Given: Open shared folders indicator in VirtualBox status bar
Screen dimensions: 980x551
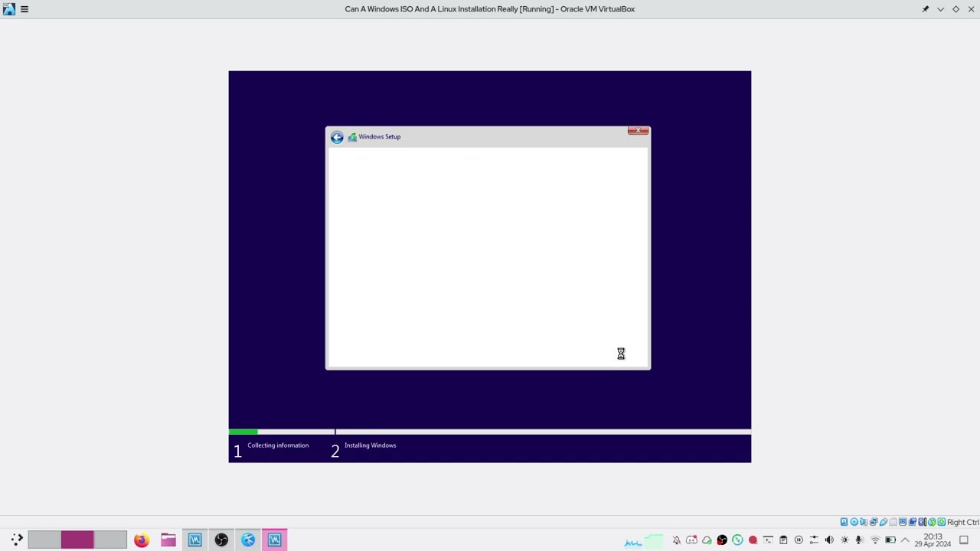Looking at the screenshot, I should (893, 522).
